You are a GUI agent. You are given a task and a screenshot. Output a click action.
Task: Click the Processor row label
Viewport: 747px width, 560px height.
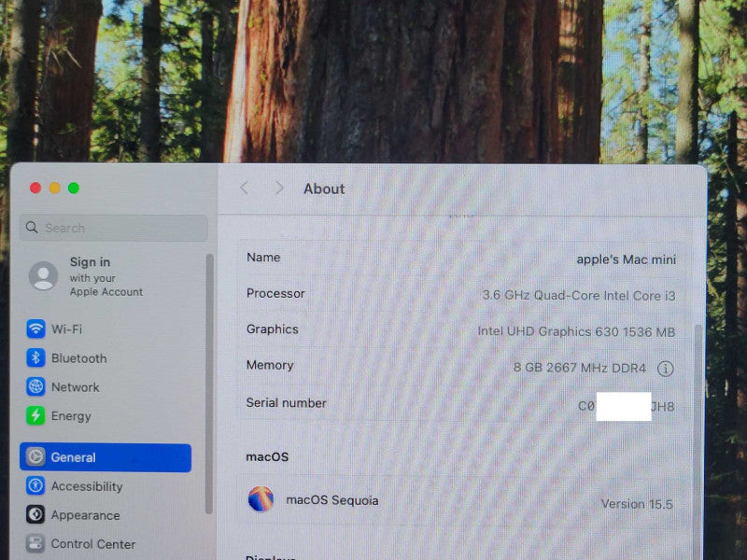pos(275,293)
